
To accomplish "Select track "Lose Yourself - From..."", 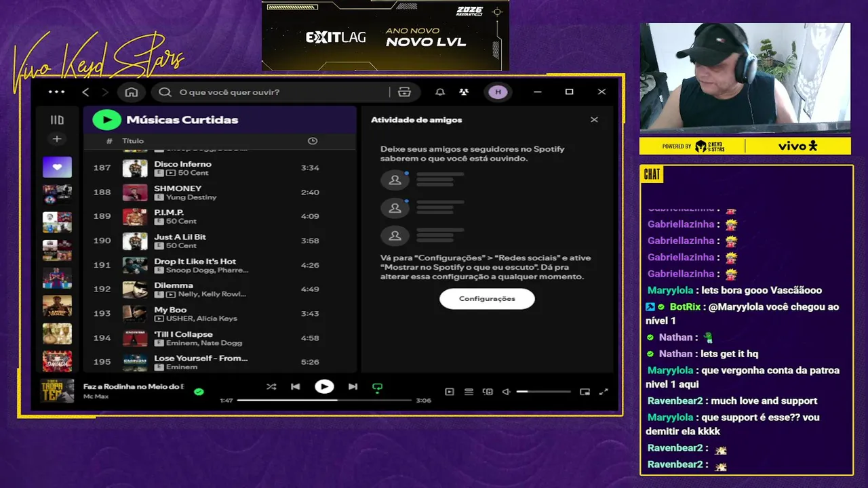I will (x=201, y=358).
